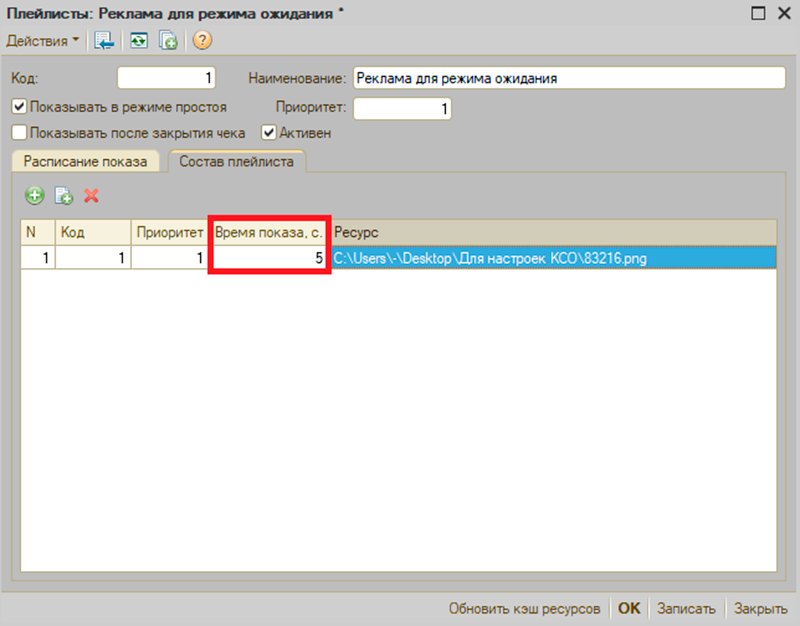
Task: Close the Плейлисты window with the title bar X
Action: pyautogui.click(x=784, y=13)
